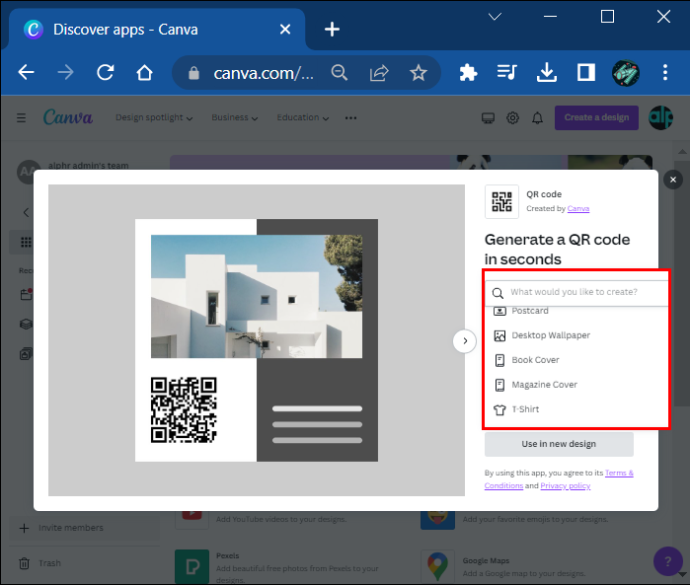View site info via lock icon

194,73
